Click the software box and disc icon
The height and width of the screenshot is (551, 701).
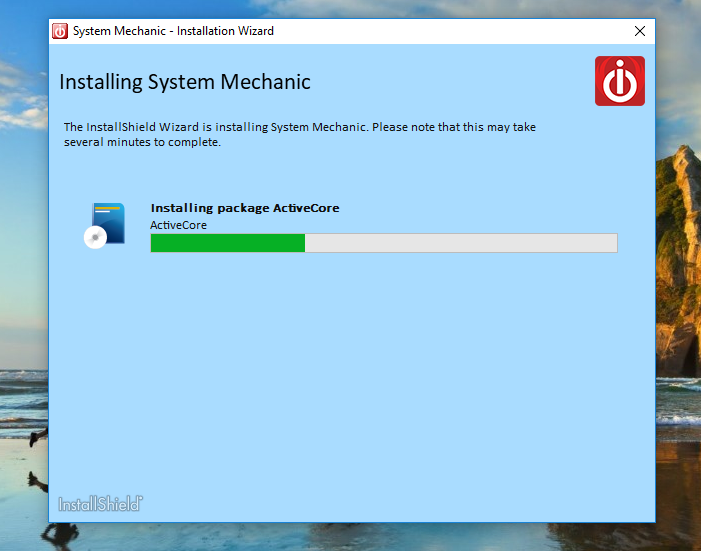(105, 225)
